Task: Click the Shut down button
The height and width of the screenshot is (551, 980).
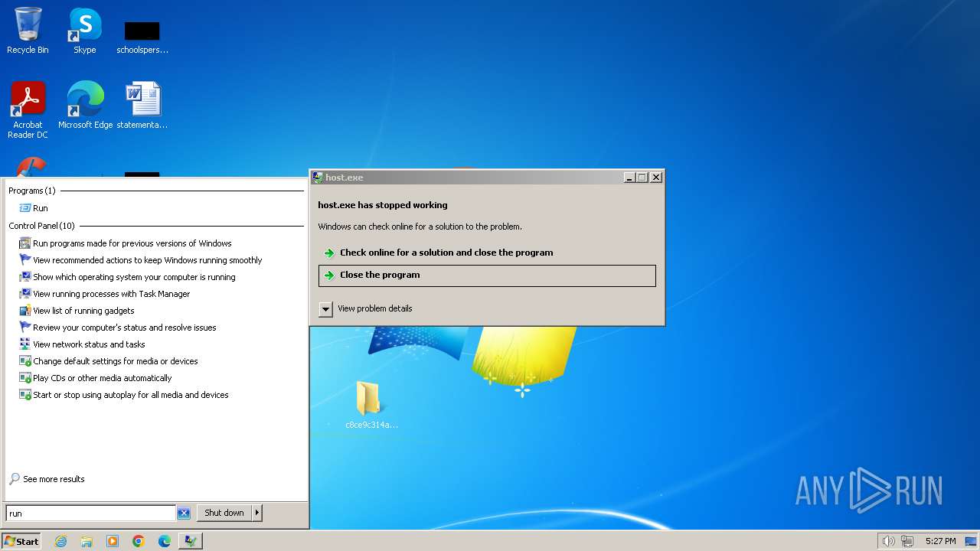Action: (x=224, y=513)
